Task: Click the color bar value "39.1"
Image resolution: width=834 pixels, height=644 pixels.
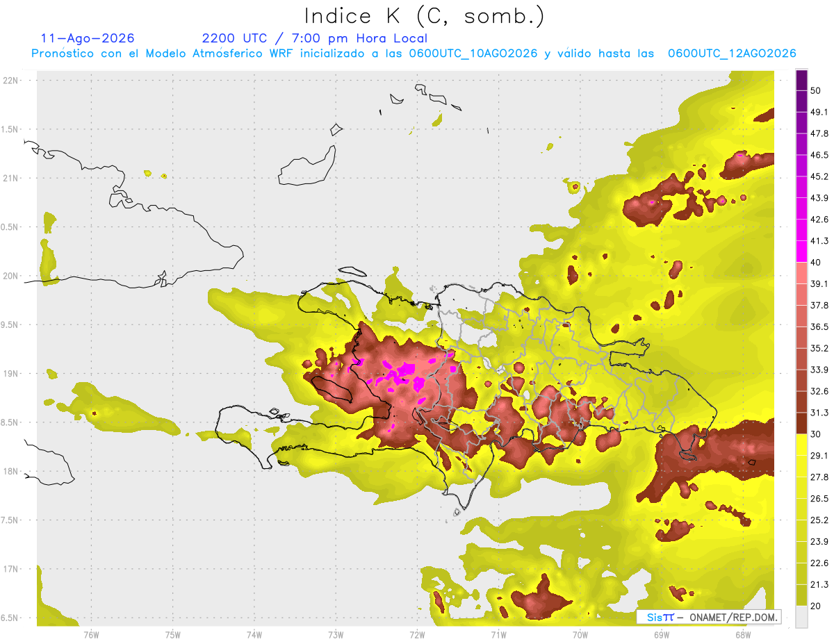Action: pos(819,284)
